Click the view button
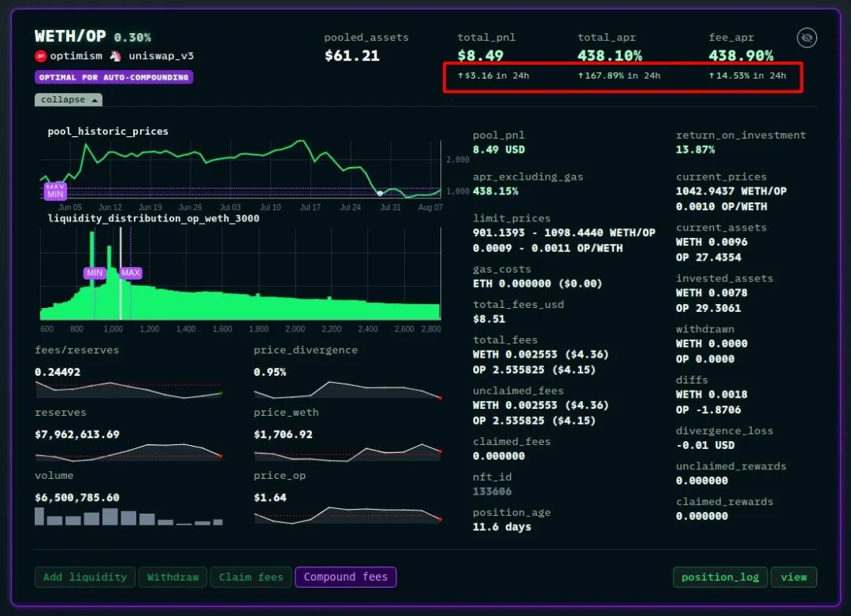The image size is (851, 616). [x=793, y=577]
